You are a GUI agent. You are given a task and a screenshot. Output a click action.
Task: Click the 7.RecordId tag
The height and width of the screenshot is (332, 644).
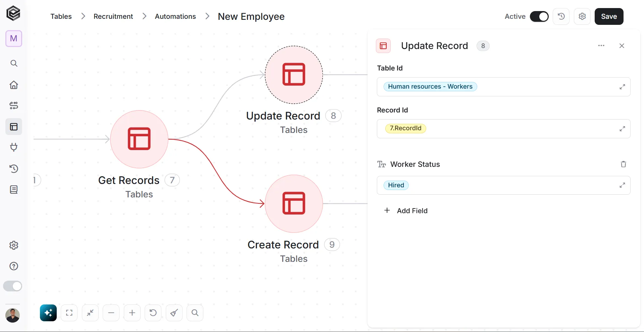(x=405, y=128)
